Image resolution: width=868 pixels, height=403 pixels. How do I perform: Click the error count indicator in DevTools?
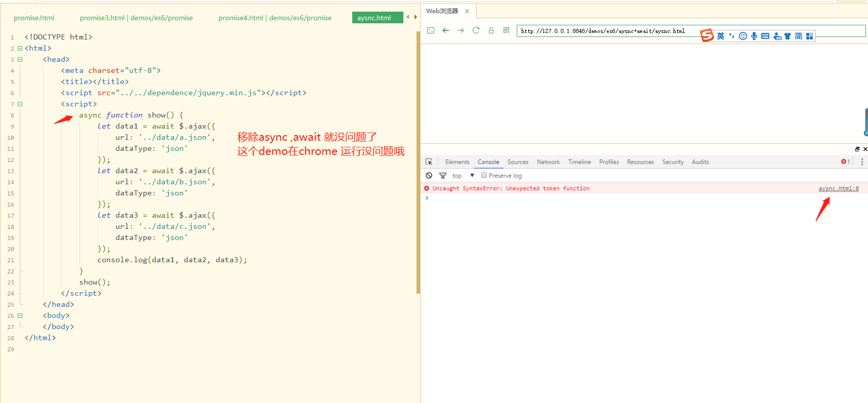tap(845, 162)
